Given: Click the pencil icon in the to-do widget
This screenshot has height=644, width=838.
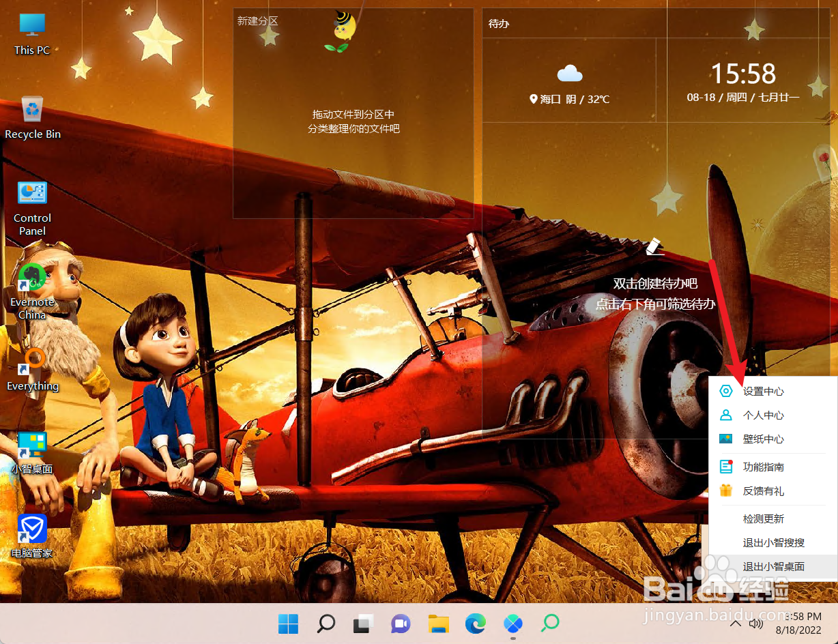Looking at the screenshot, I should pos(655,246).
